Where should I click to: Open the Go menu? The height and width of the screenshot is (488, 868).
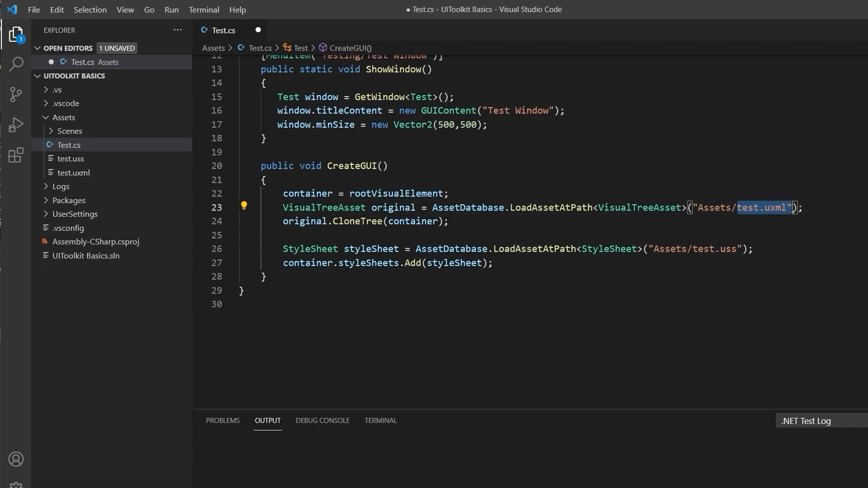pos(149,9)
